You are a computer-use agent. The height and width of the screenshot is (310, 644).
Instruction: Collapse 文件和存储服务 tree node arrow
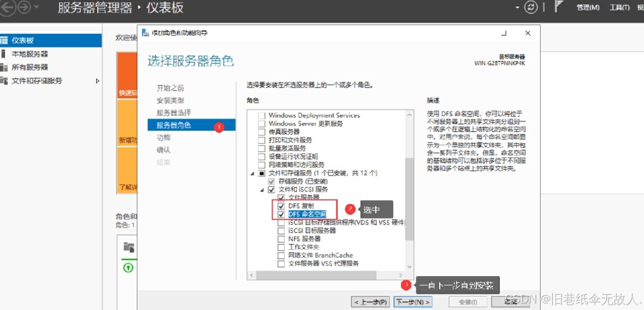point(252,173)
